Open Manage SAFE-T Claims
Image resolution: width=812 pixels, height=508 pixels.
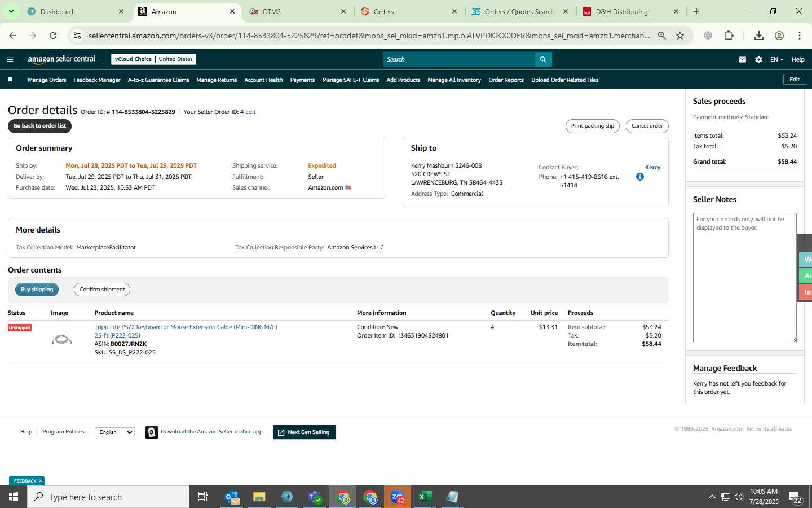pos(350,80)
